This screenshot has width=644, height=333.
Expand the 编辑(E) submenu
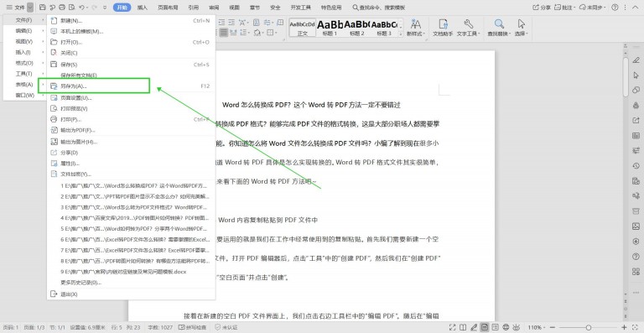tap(24, 31)
